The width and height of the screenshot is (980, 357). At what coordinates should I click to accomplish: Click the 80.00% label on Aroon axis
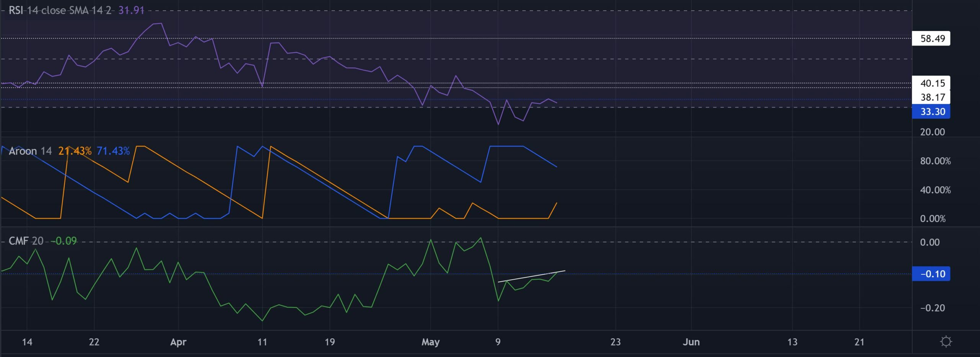[935, 161]
